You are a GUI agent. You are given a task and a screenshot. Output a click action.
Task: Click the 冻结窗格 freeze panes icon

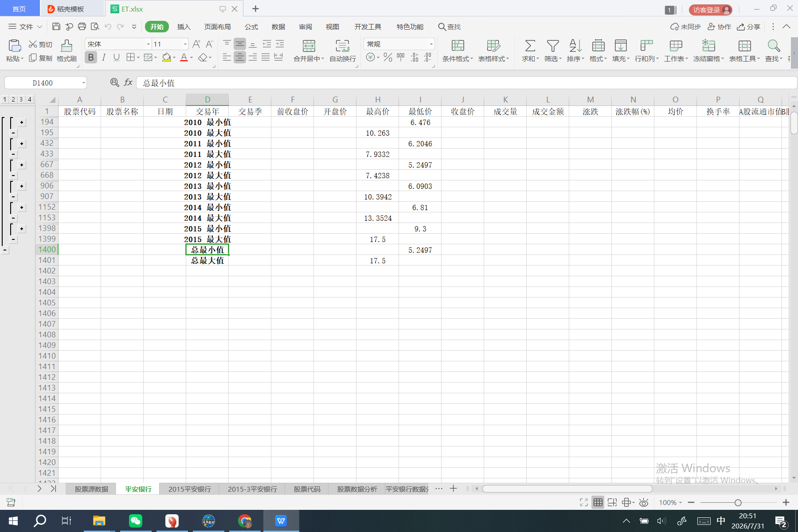click(x=708, y=46)
